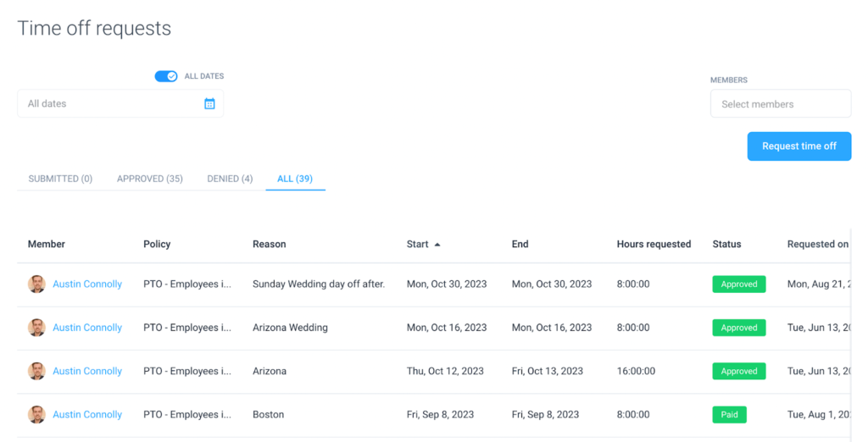Click the Start column sort arrow
This screenshot has height=442, width=868.
437,244
